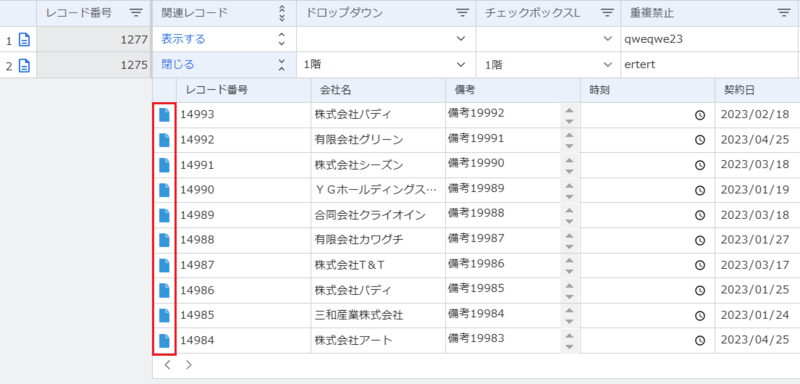Screen dimensions: 800x384
Task: Open document icon for record 14993
Action: click(164, 115)
